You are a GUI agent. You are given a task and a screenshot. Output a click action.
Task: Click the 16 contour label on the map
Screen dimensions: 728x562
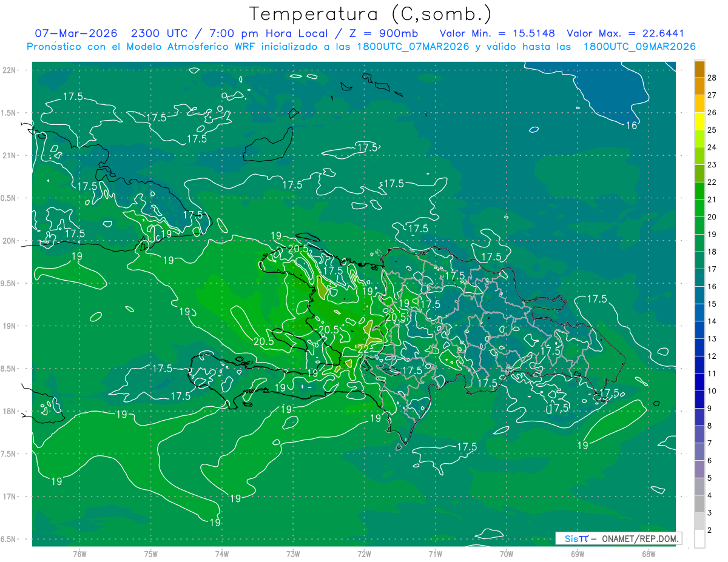tap(632, 125)
